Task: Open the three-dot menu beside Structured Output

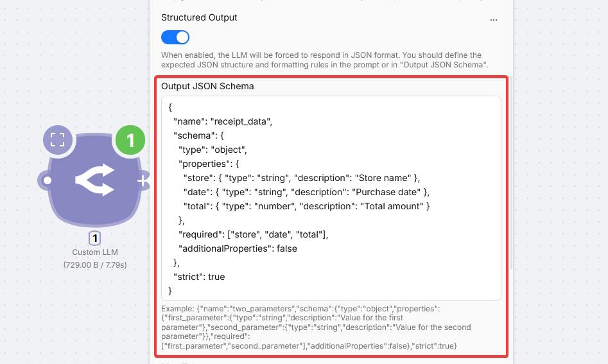Action: (x=494, y=19)
